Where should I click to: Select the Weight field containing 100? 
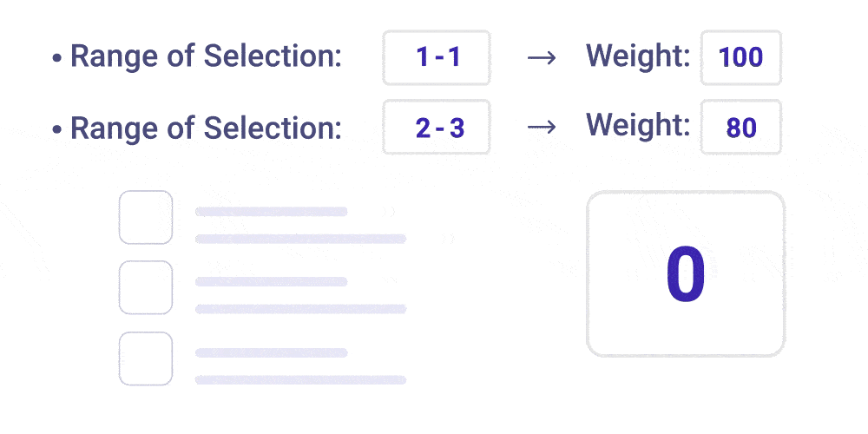pos(740,58)
